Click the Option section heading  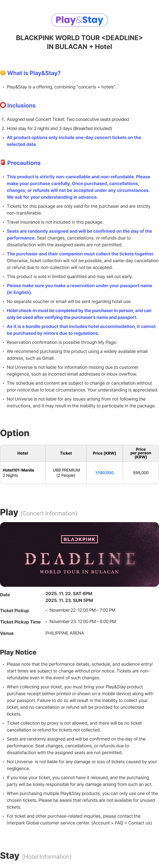coord(15,433)
